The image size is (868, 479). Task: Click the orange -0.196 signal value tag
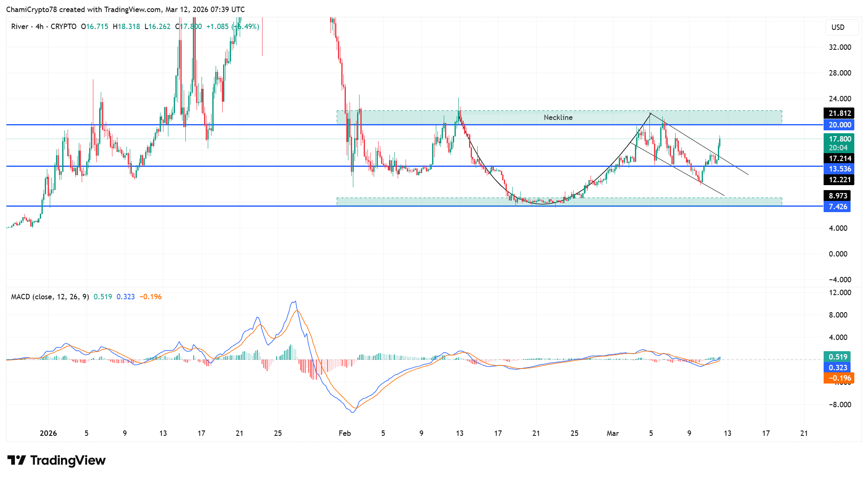(x=839, y=378)
